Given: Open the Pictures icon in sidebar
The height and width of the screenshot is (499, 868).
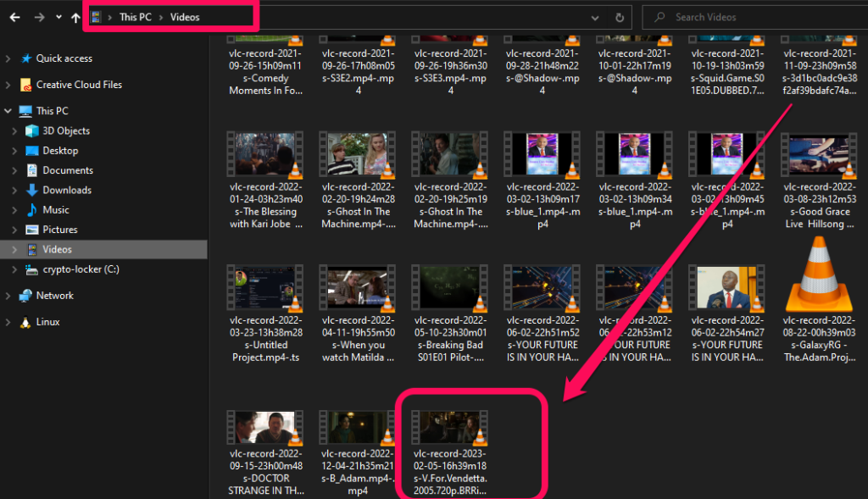Looking at the screenshot, I should 32,230.
